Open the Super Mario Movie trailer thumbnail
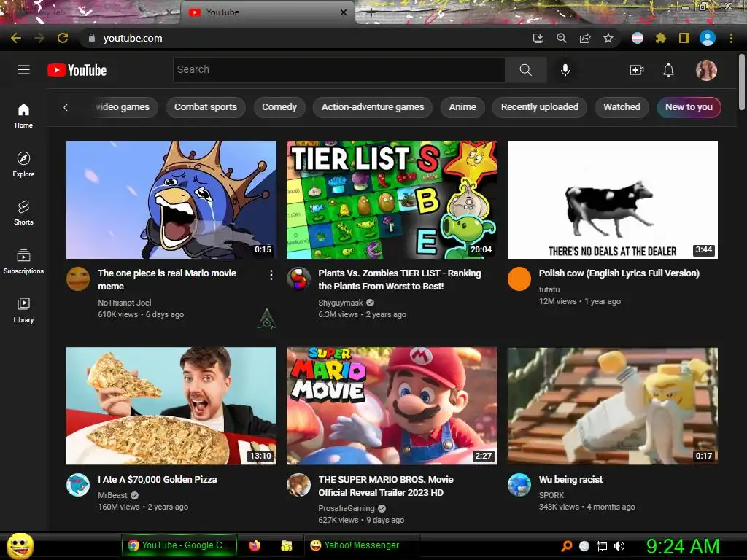 pos(392,405)
